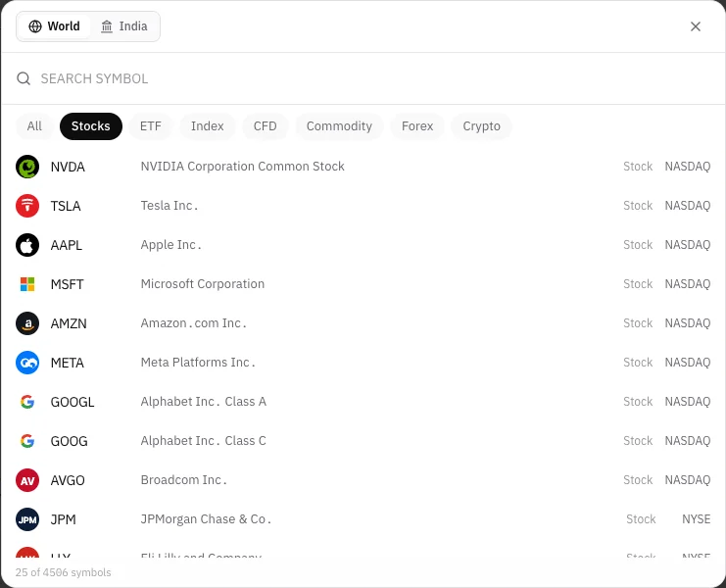The width and height of the screenshot is (726, 588).
Task: Click the Tesla Inc. company name
Action: [169, 206]
